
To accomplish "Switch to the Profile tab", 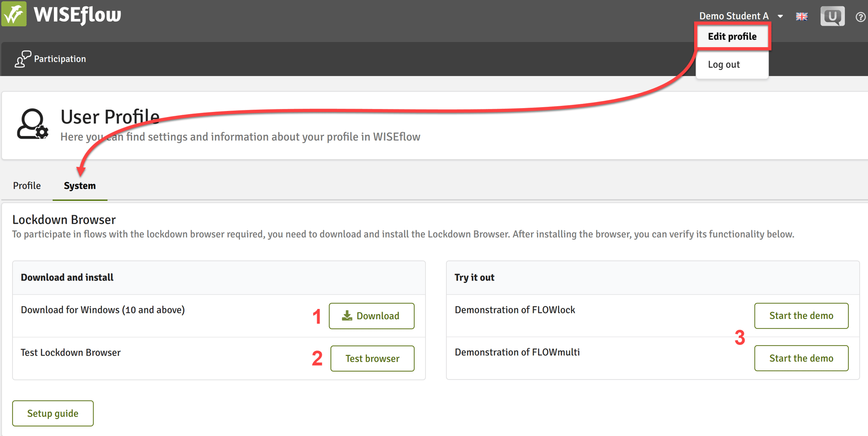I will (x=26, y=185).
